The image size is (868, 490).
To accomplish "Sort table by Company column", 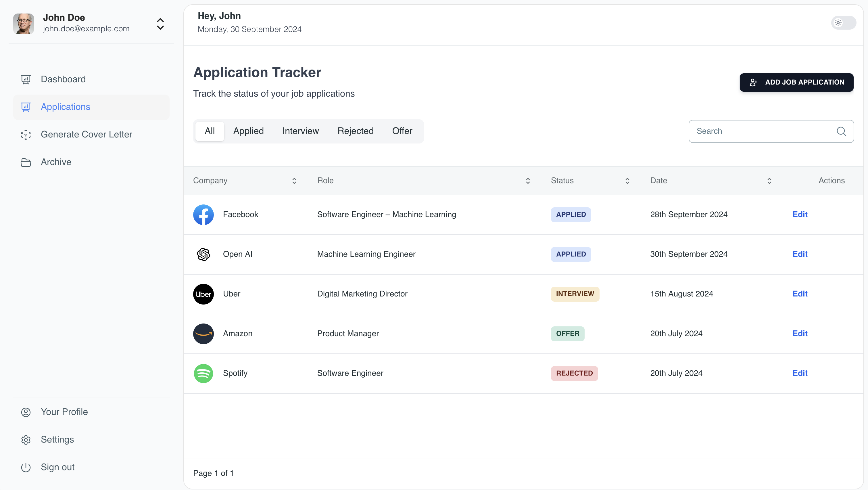I will pyautogui.click(x=294, y=181).
